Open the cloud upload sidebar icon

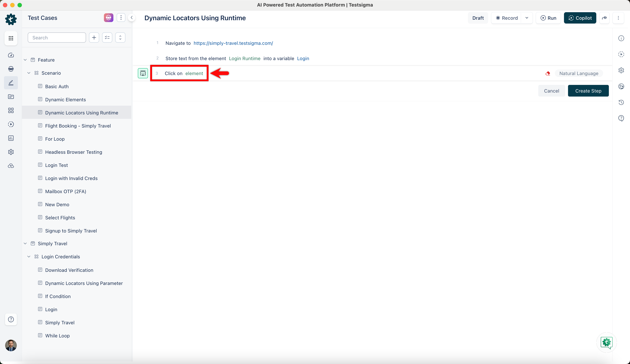[11, 166]
